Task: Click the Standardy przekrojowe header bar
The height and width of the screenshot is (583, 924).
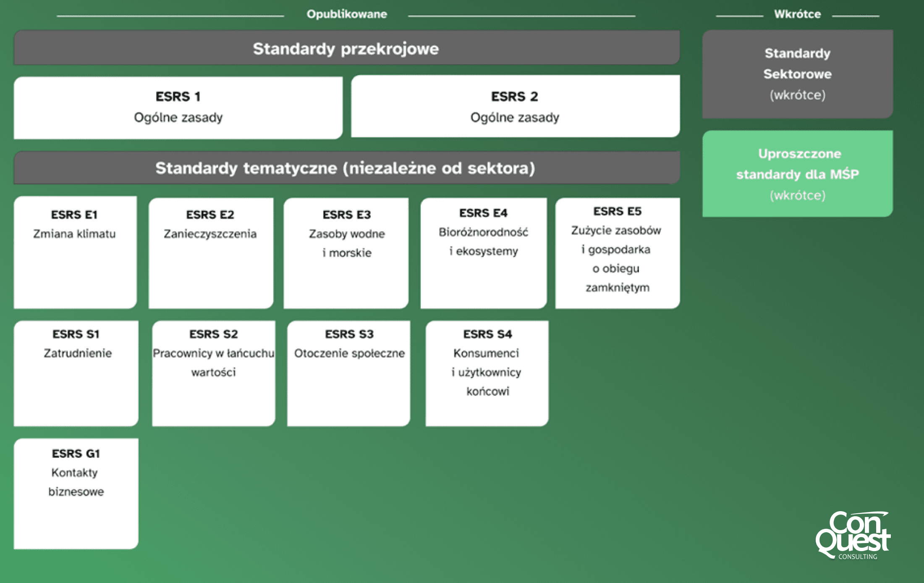Action: pos(346,48)
